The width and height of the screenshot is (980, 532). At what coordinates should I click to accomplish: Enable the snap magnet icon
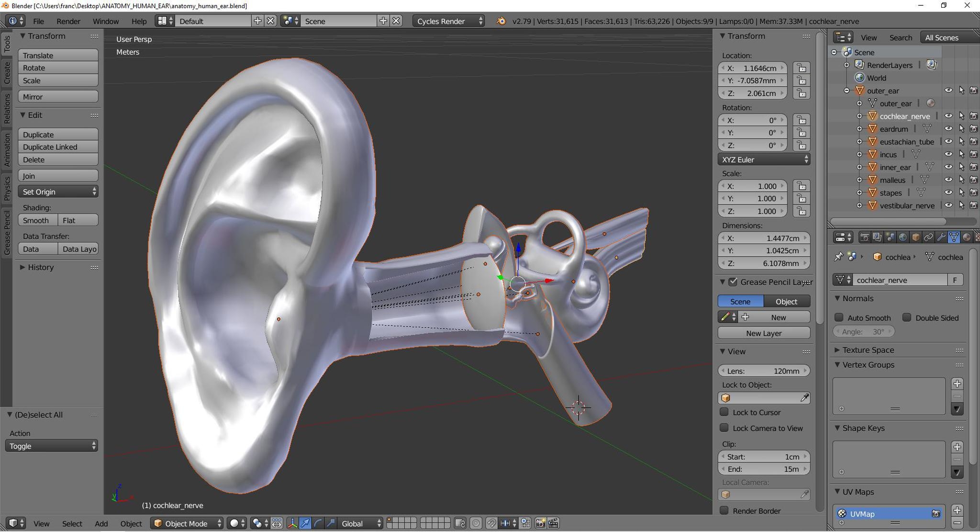pos(492,523)
